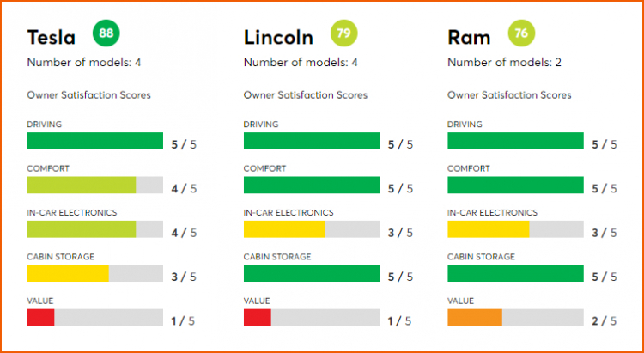
Task: Click the Ram brand heading
Action: pyautogui.click(x=470, y=38)
